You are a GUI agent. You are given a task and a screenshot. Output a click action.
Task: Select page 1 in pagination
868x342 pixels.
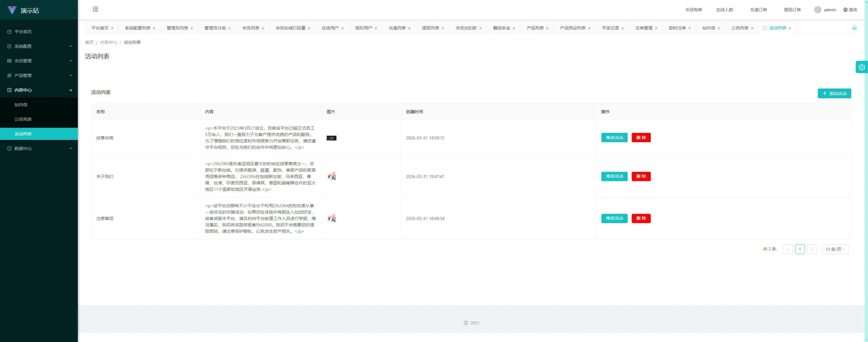(x=800, y=249)
